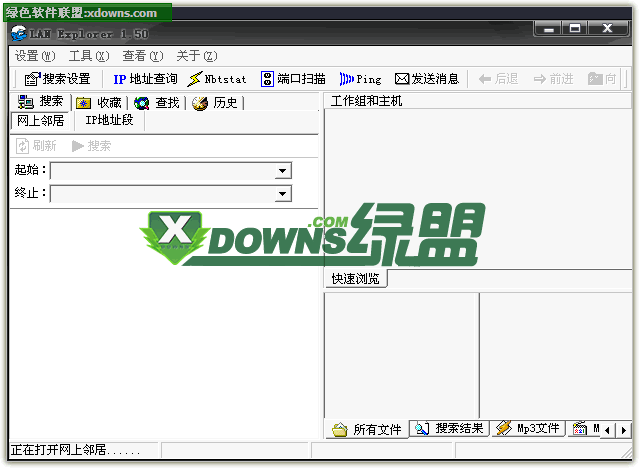Click the clock icon on 历史 tab
This screenshot has height=468, width=639.
tap(200, 104)
